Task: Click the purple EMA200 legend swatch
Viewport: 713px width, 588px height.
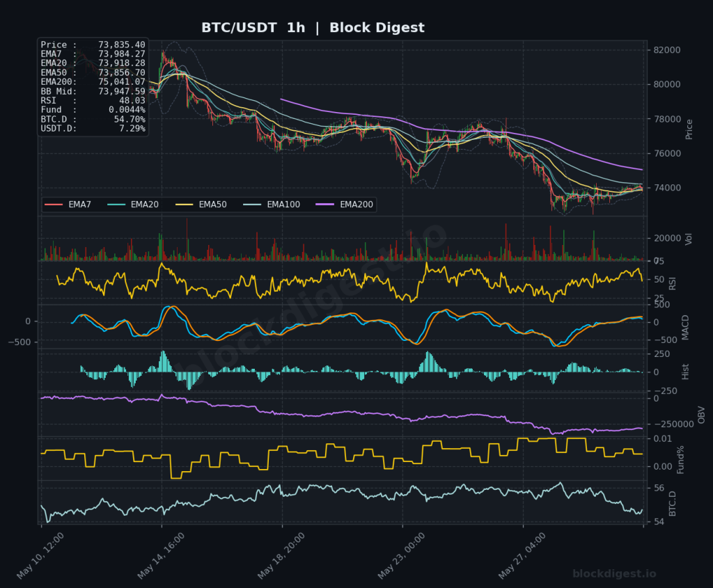Action: pyautogui.click(x=325, y=205)
